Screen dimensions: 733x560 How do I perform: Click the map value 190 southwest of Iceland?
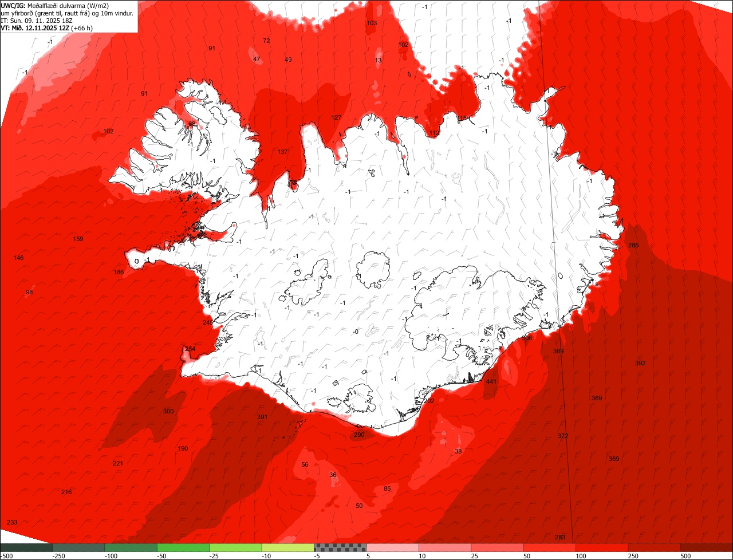pos(183,448)
